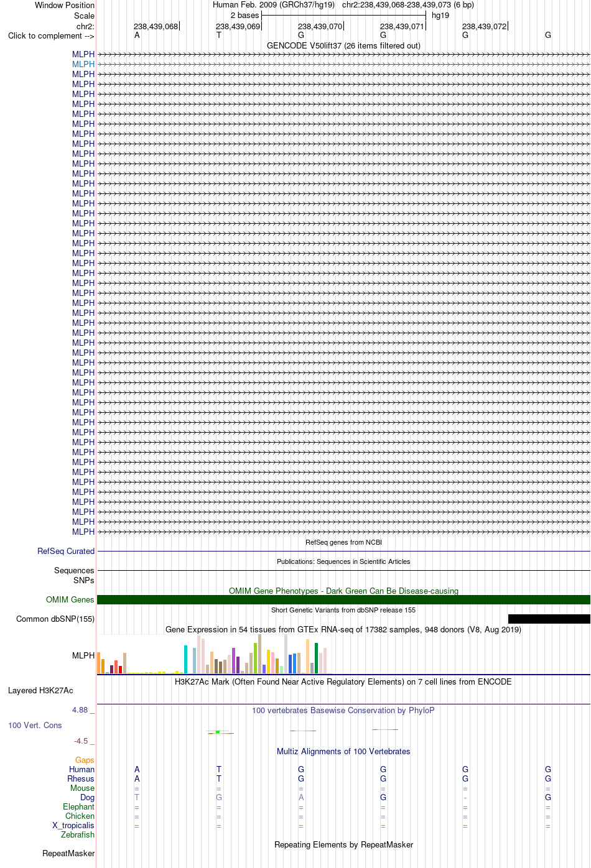The image size is (591, 868).
Task: Open the OMIM Genes track label
Action: pyautogui.click(x=70, y=599)
